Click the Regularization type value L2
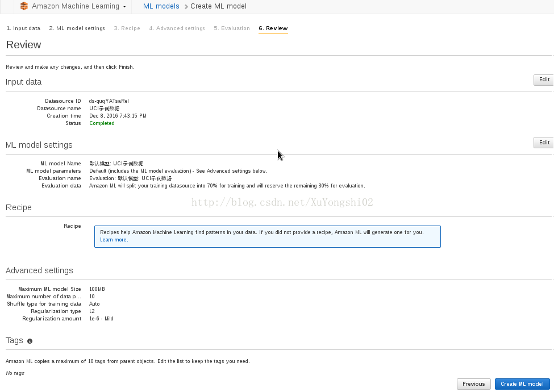Viewport: 554px width, 392px height. tap(92, 311)
